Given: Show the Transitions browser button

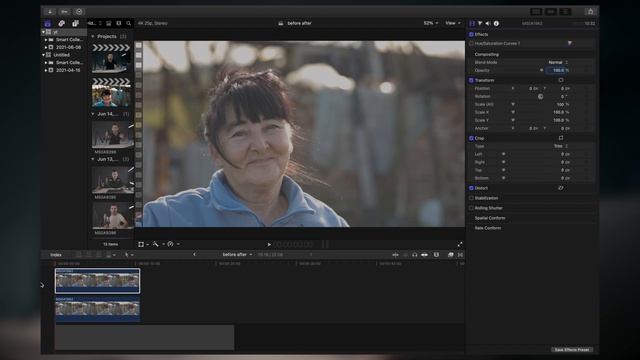Looking at the screenshot, I should coord(460,255).
